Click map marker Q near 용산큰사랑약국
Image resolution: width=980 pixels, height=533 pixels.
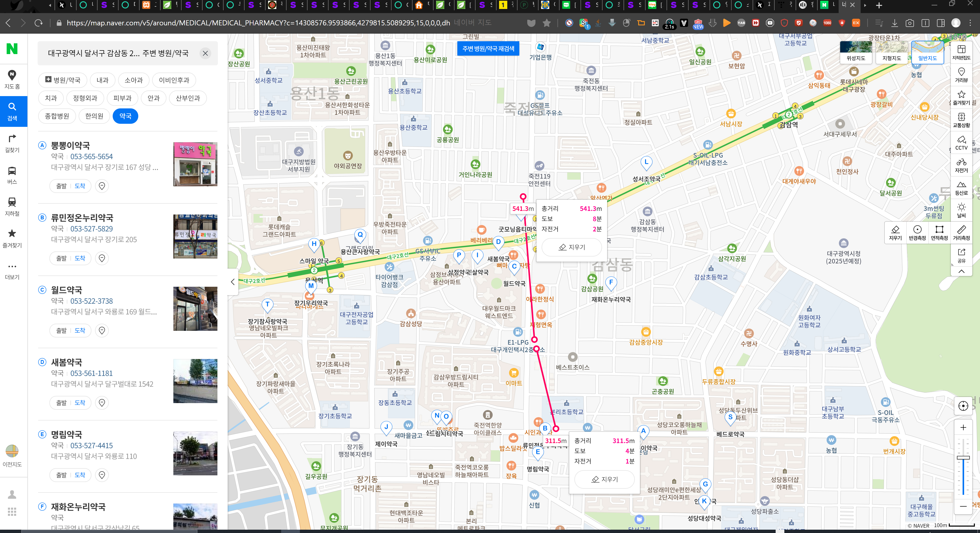pyautogui.click(x=360, y=236)
